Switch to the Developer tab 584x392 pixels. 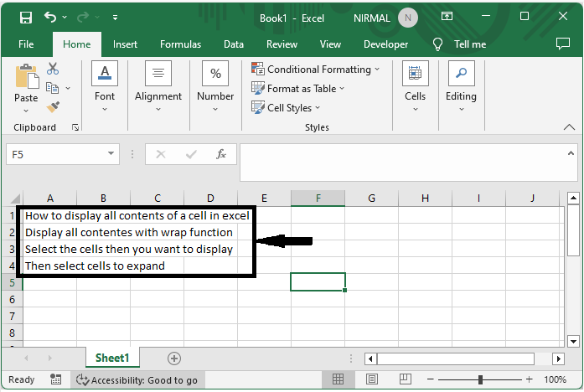click(x=385, y=44)
